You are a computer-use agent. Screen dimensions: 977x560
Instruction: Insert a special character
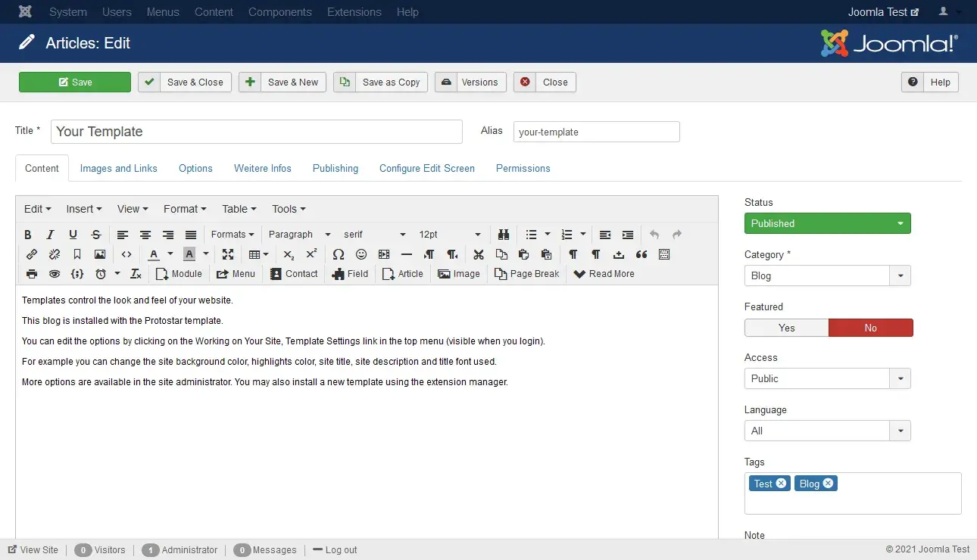tap(339, 254)
